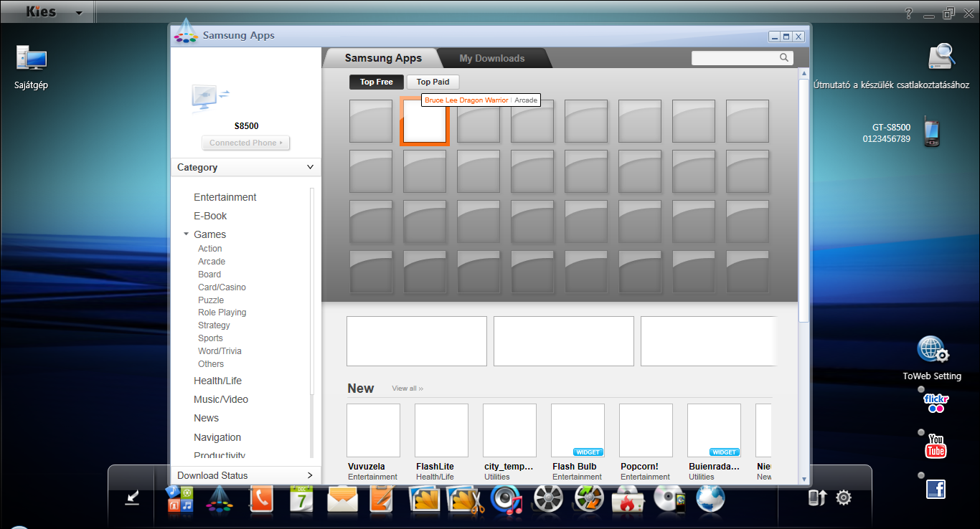Click the Facebook logo icon
This screenshot has height=529, width=980.
point(936,489)
